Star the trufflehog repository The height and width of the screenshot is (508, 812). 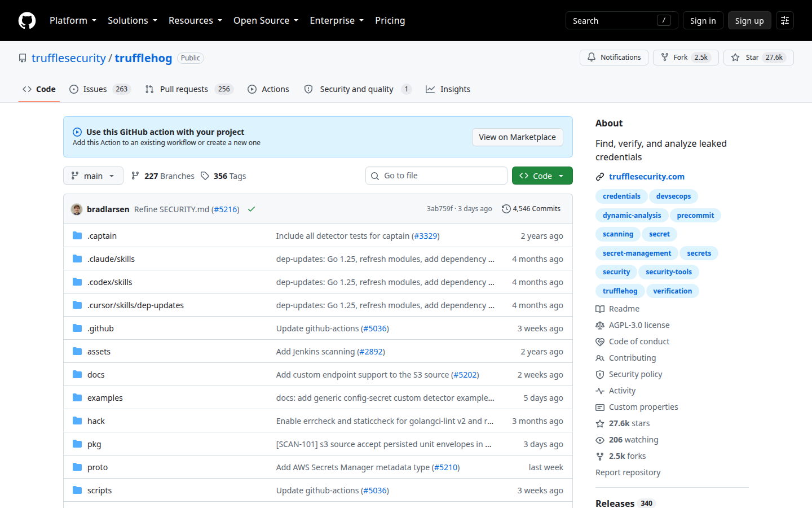[x=758, y=58]
